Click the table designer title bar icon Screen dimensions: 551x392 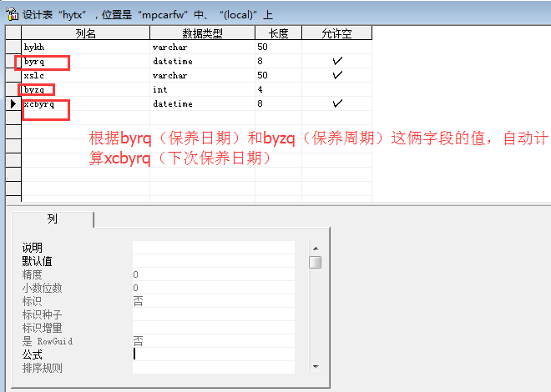pos(12,13)
